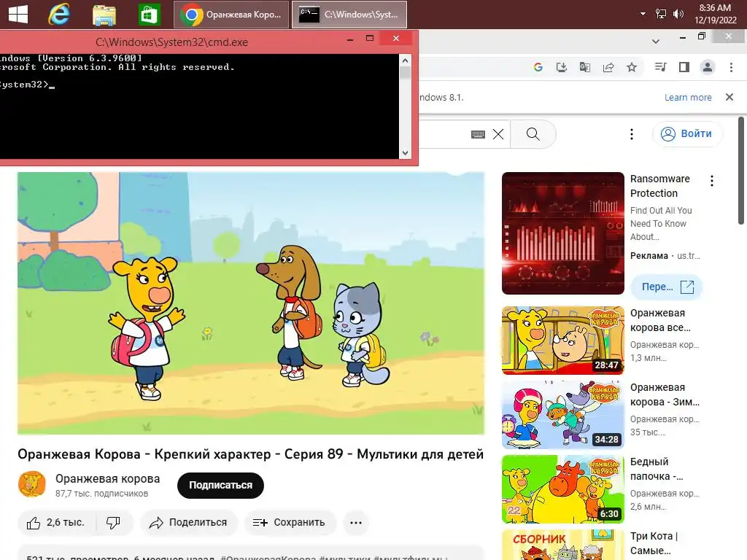Viewport: 747px width, 560px height.
Task: Click the Бедный папочка video title
Action: pos(657,469)
